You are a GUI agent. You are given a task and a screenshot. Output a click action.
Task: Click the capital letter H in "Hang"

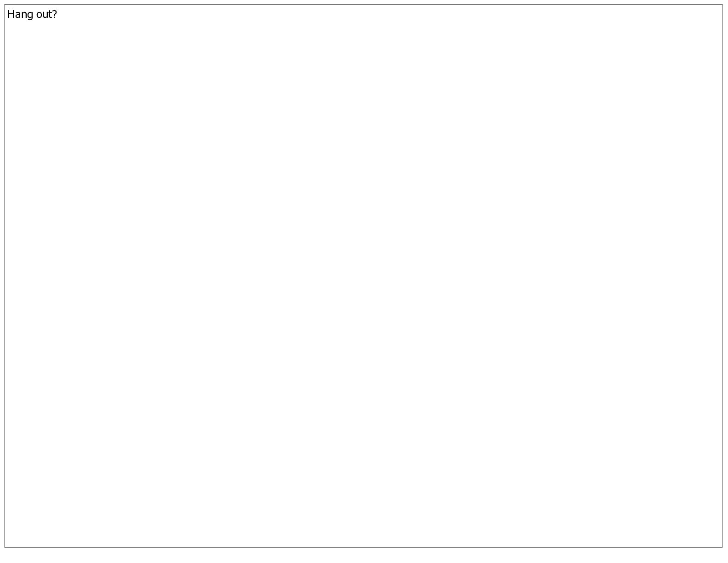pyautogui.click(x=11, y=14)
